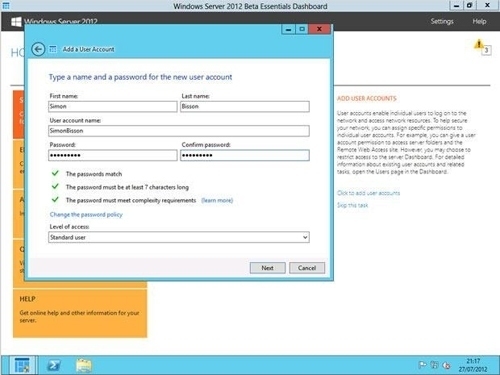The image size is (500, 375).
Task: Click the 7 characters long requirement text
Action: click(x=127, y=187)
